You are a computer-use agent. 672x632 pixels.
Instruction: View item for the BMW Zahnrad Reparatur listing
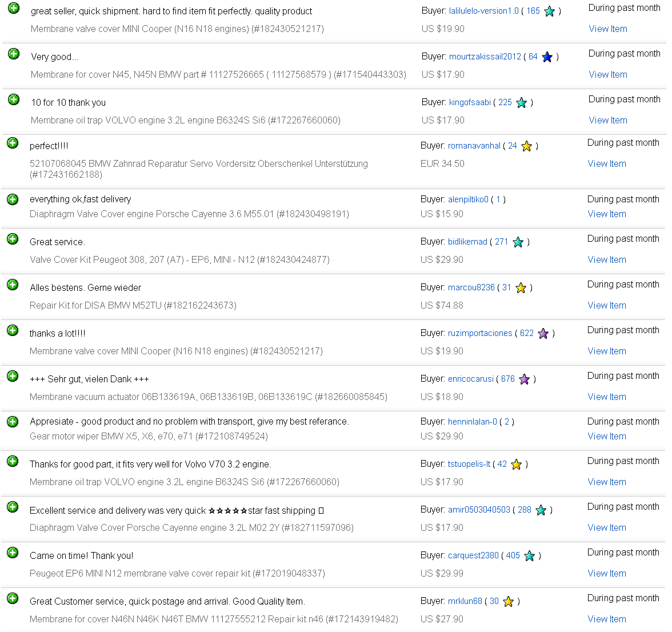pyautogui.click(x=607, y=163)
